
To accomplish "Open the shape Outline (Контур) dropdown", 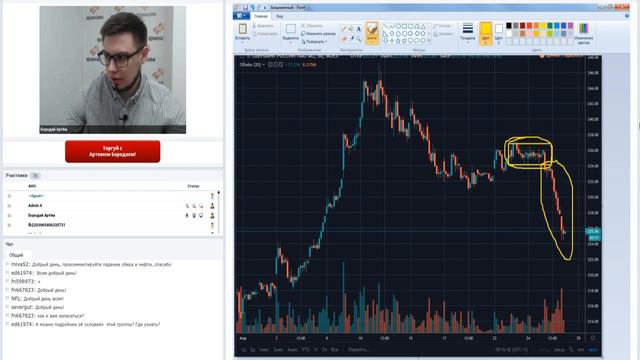I will click(443, 26).
